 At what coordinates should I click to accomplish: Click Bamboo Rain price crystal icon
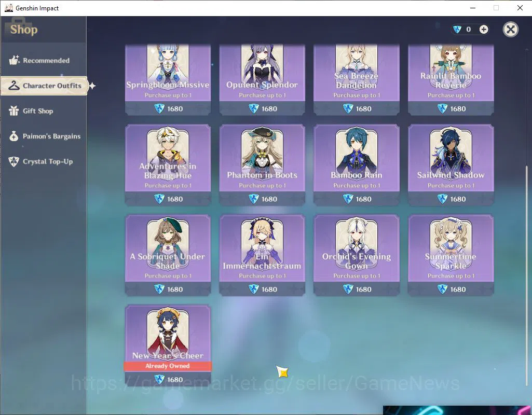coord(348,199)
